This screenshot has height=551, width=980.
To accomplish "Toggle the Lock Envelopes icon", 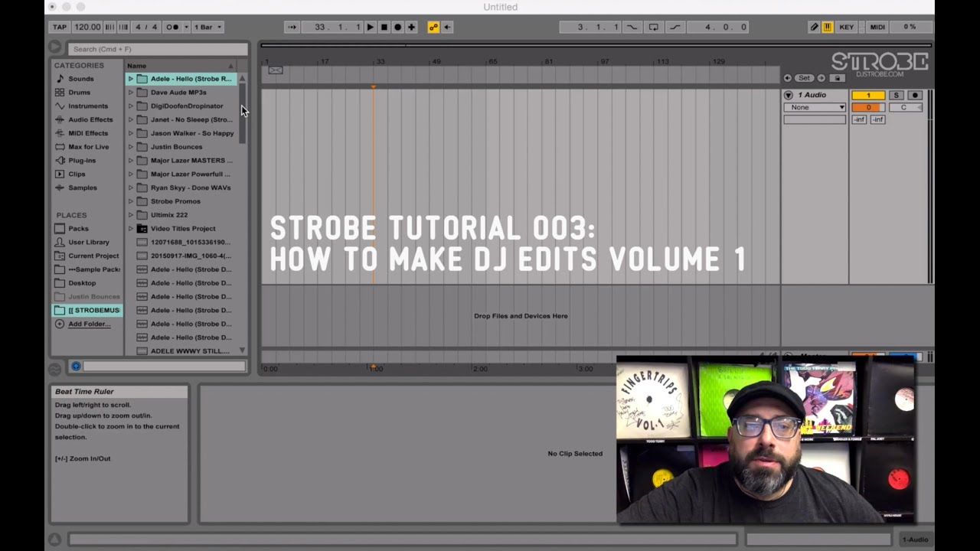I will [x=838, y=78].
